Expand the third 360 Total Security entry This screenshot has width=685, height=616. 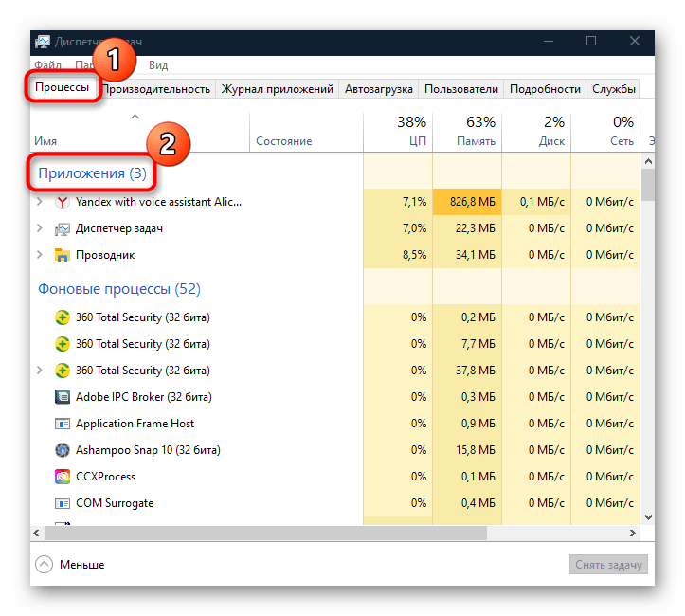(x=40, y=371)
